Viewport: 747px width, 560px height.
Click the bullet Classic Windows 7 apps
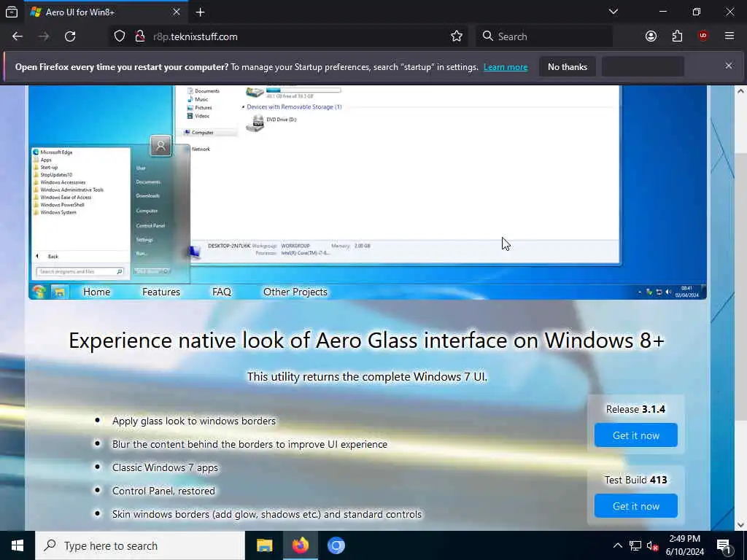[x=165, y=467]
